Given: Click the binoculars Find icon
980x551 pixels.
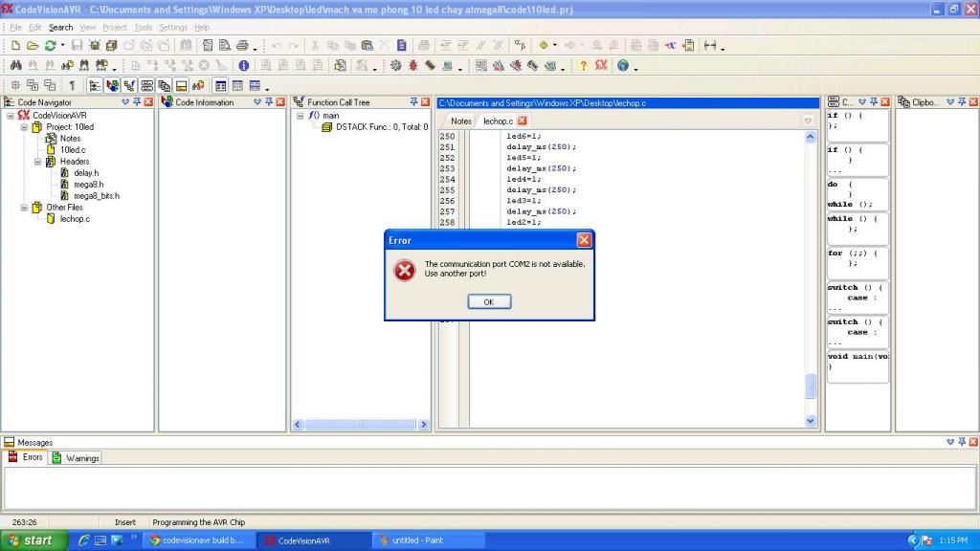Looking at the screenshot, I should pos(15,66).
